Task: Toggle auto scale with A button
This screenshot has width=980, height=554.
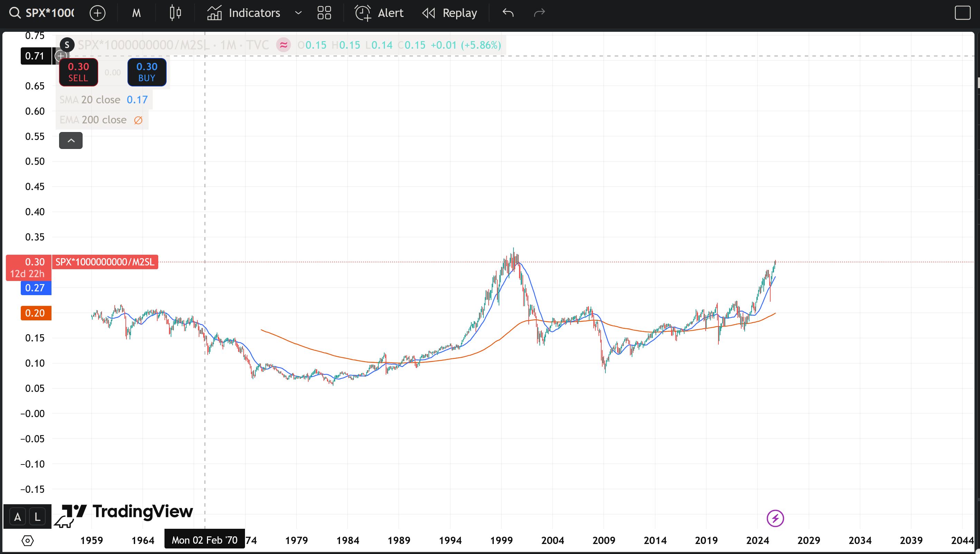Action: [17, 517]
